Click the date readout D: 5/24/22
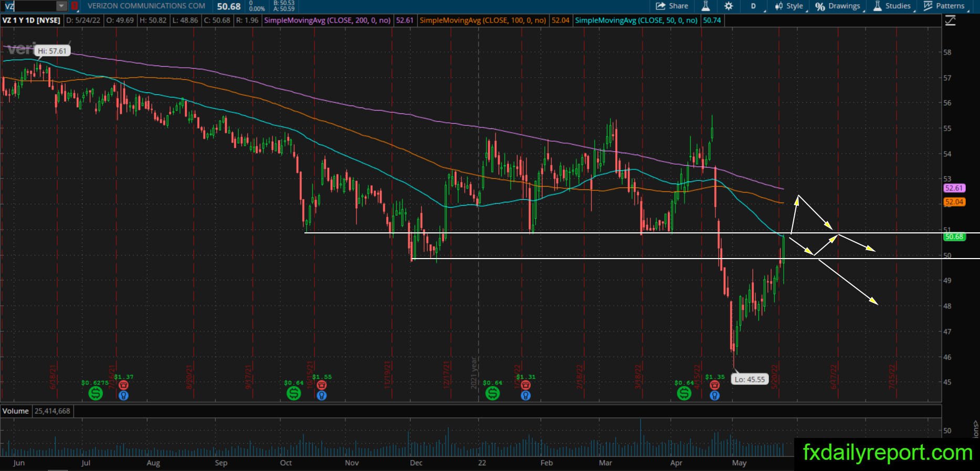This screenshot has width=980, height=471. [83, 20]
